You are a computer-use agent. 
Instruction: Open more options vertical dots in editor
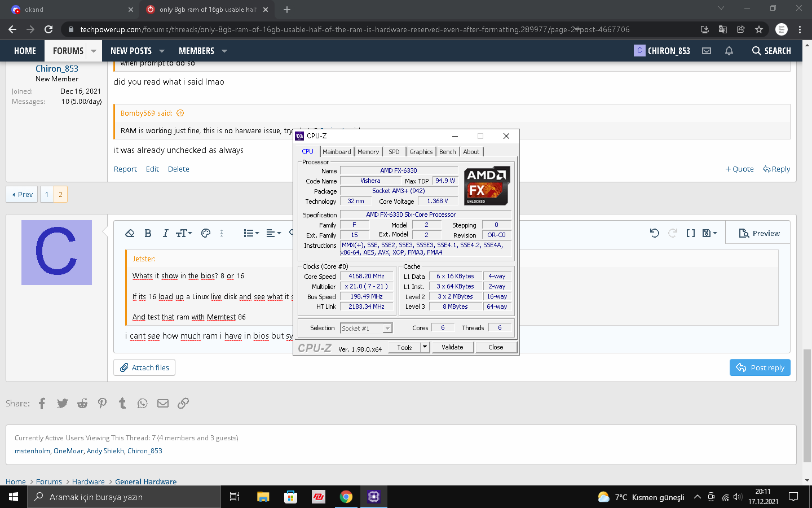[x=222, y=233]
